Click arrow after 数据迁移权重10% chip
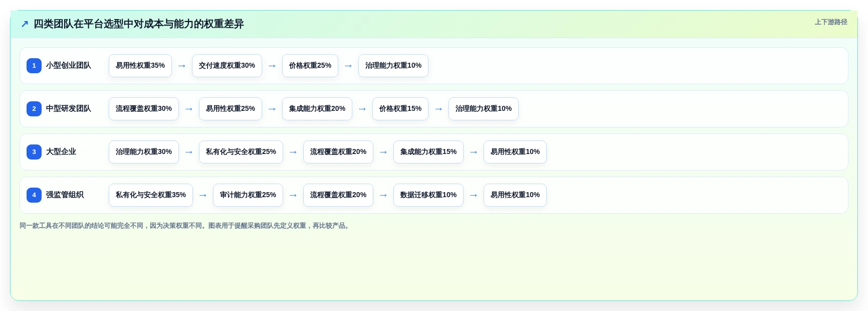 pyautogui.click(x=474, y=195)
